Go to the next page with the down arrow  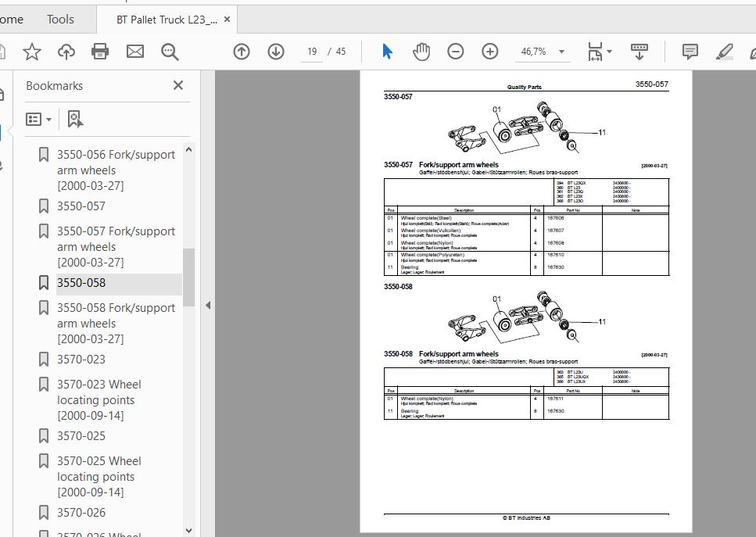tap(276, 52)
